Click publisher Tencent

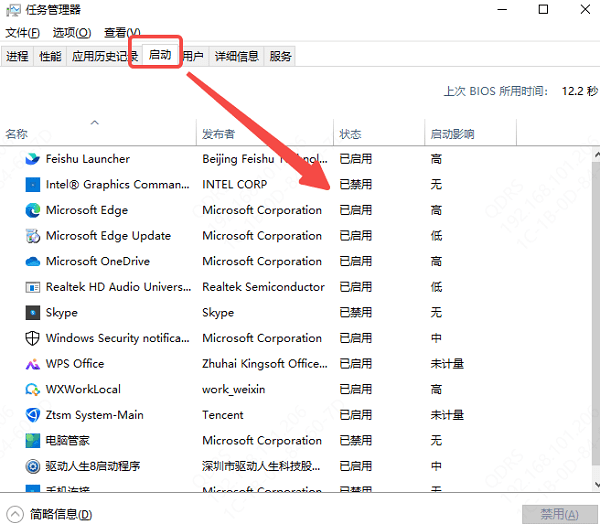click(x=223, y=415)
